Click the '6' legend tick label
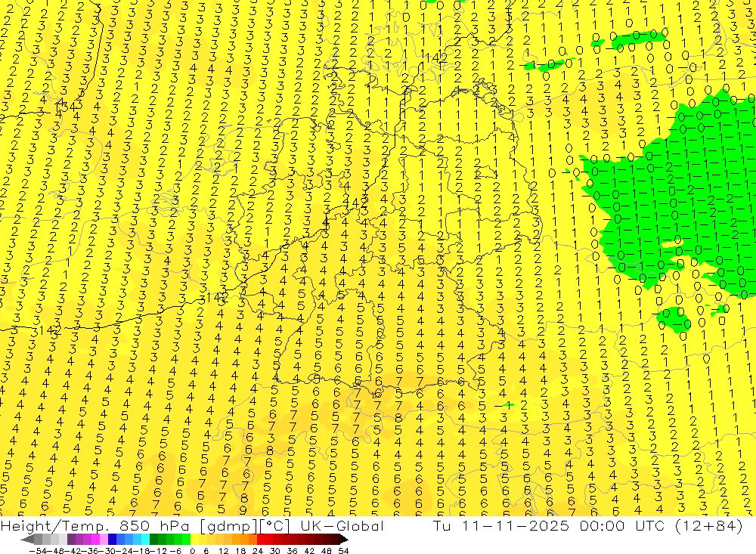The height and width of the screenshot is (554, 756). click(x=206, y=551)
